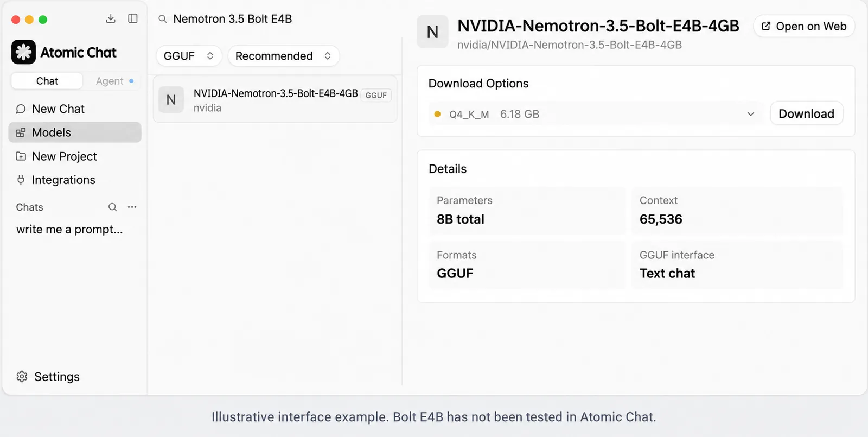
Task: Open Integrations from the sidebar
Action: (x=75, y=180)
